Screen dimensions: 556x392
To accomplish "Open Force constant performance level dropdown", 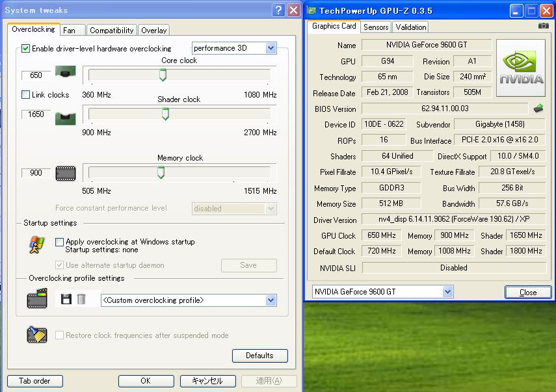I will click(234, 209).
